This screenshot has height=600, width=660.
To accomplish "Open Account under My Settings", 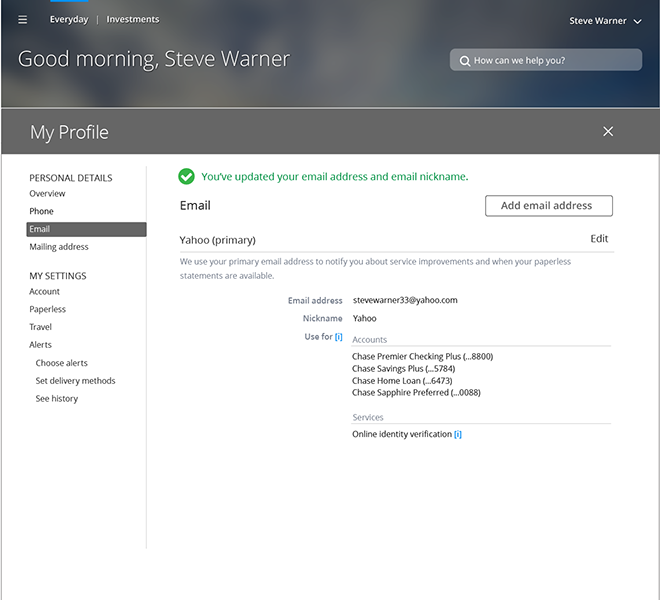I will (x=44, y=291).
